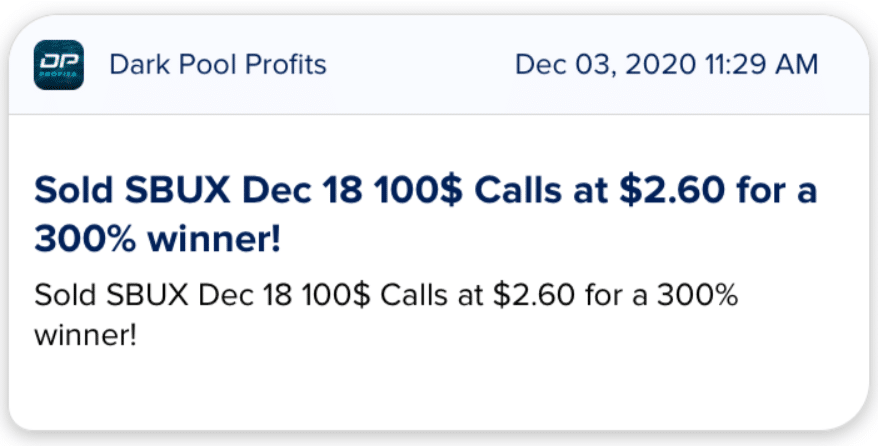Click SBUX ticker in the body text

(x=147, y=295)
